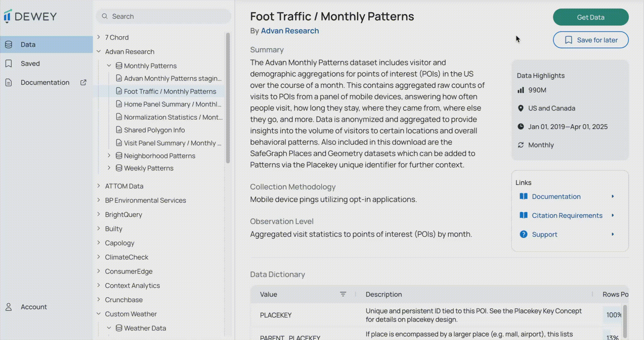Click the Neighborhood Patterns database icon
This screenshot has height=340, width=644.
[119, 156]
